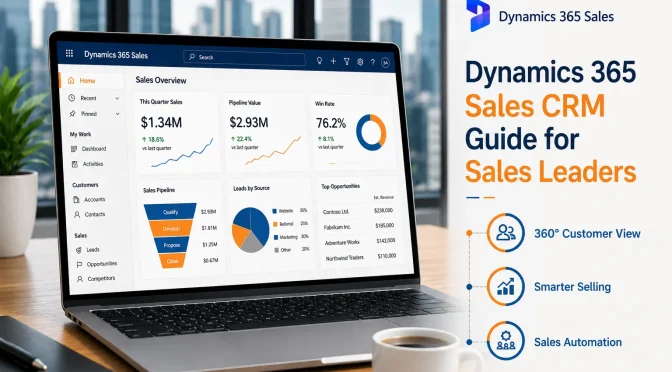Select the $2.93M Pipeline Value figure
672x372 pixels.
(249, 123)
